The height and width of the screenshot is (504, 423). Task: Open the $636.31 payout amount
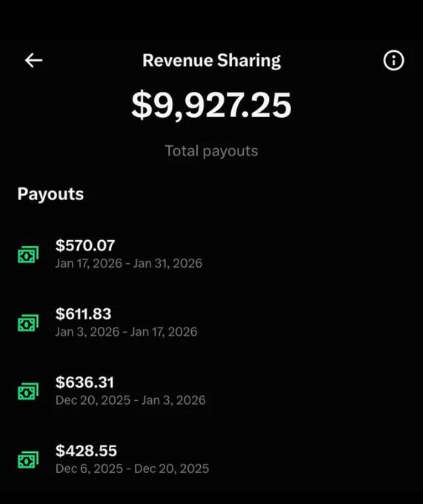pyautogui.click(x=84, y=382)
